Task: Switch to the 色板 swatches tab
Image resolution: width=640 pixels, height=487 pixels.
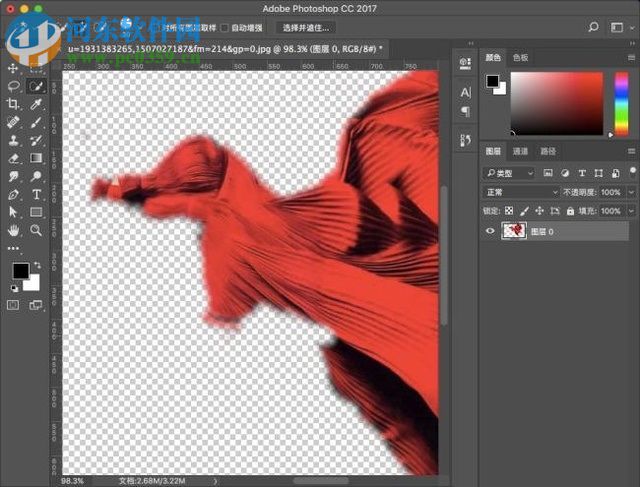Action: pyautogui.click(x=521, y=58)
